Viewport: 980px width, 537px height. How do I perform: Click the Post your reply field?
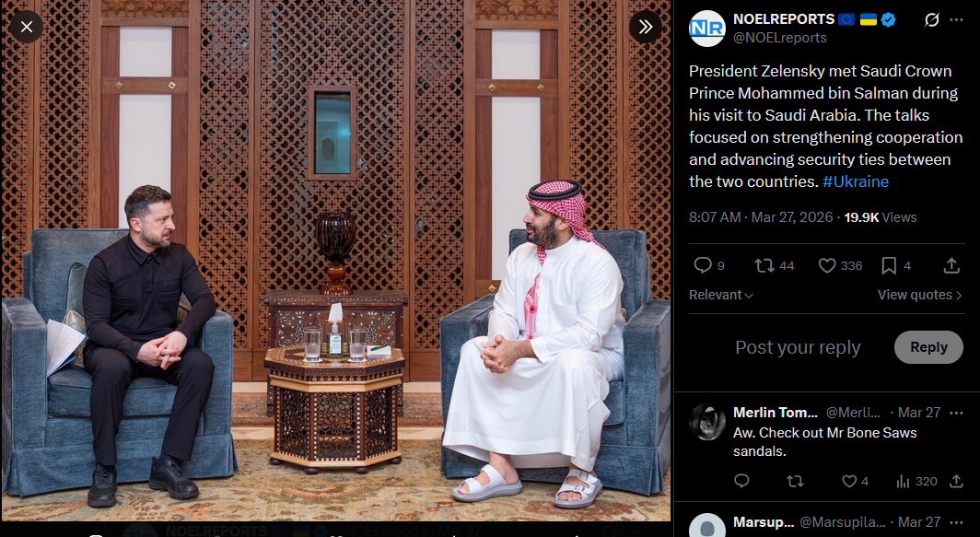(x=798, y=347)
